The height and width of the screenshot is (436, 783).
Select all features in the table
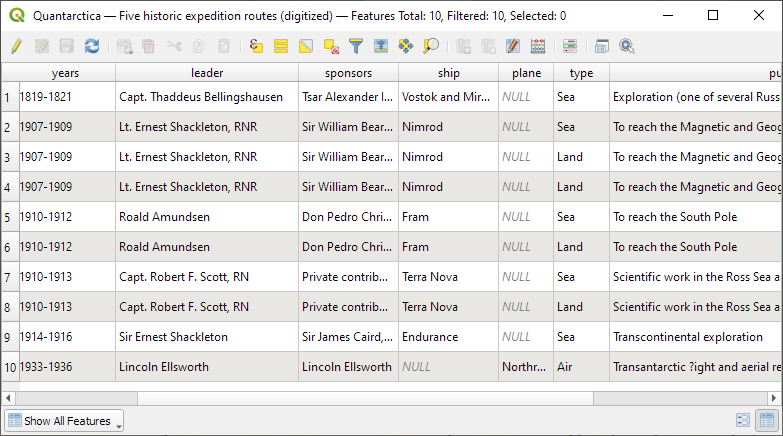pos(281,46)
